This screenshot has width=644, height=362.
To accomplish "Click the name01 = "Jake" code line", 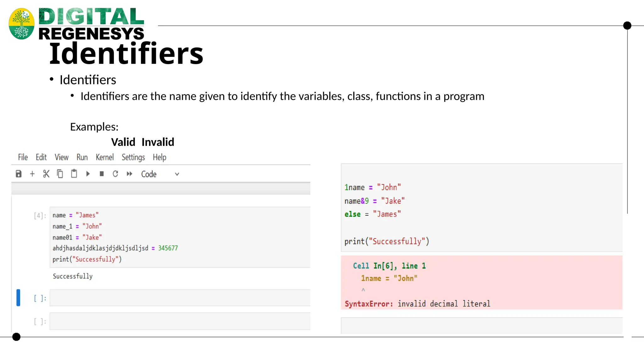I will click(77, 237).
